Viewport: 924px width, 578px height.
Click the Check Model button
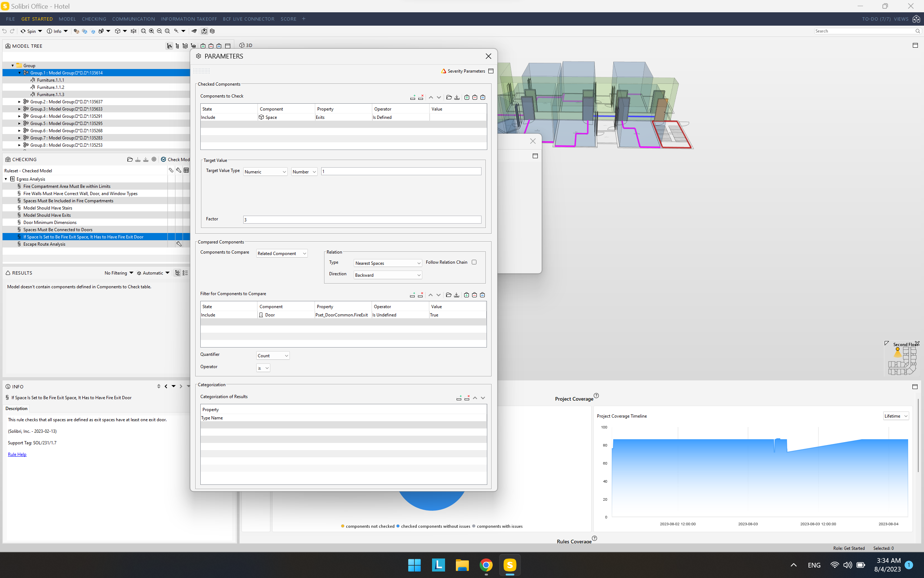click(175, 159)
